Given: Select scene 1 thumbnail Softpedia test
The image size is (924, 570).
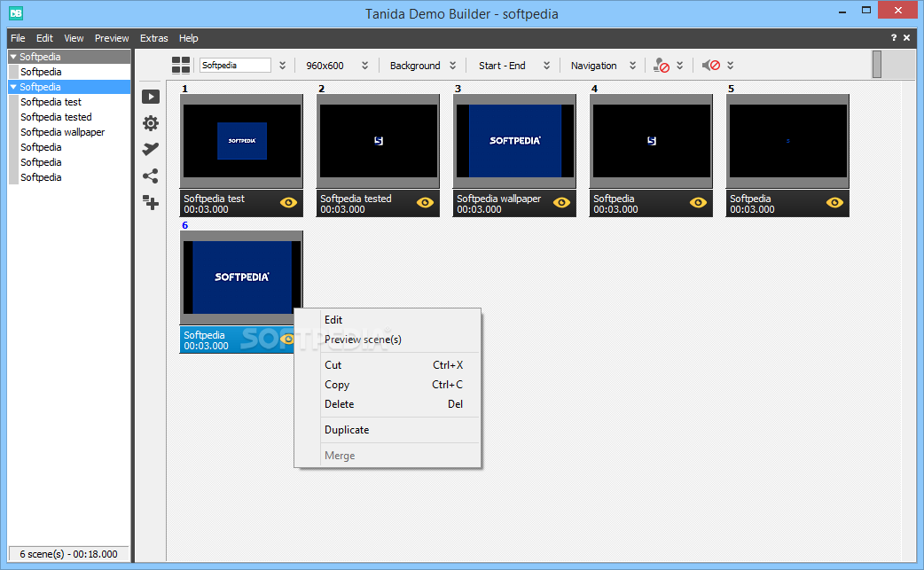Looking at the screenshot, I should [241, 141].
